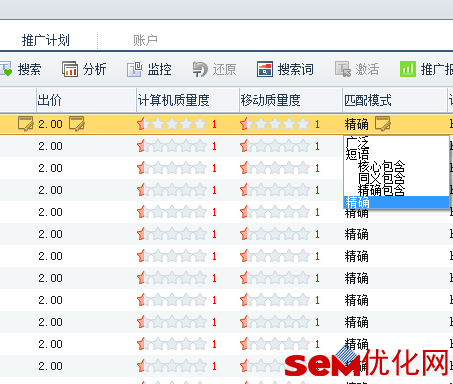Open the 分析 chart icon

[70, 69]
